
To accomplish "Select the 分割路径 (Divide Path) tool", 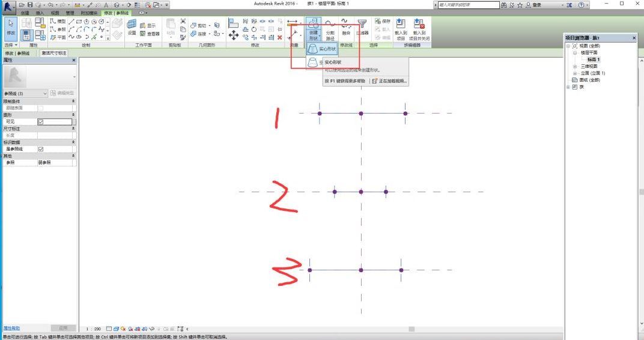I will click(330, 28).
